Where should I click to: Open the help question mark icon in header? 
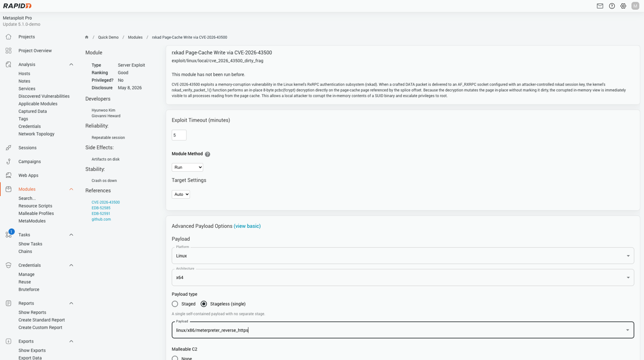(612, 6)
